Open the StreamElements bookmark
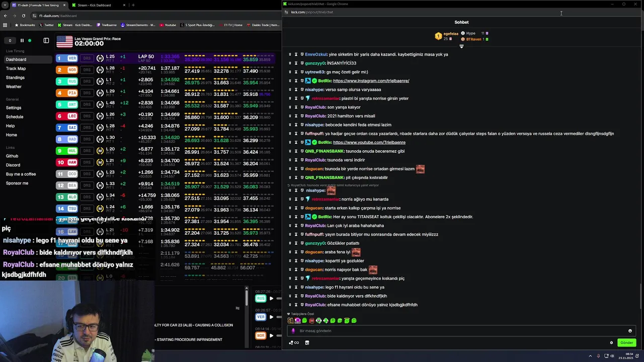Viewport: 644px width, 362px height. click(x=138, y=25)
